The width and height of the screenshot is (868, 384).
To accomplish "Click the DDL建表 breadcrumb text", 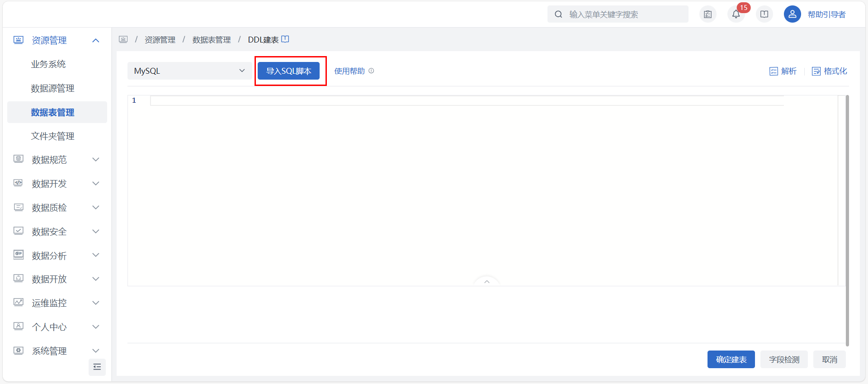I will coord(263,40).
